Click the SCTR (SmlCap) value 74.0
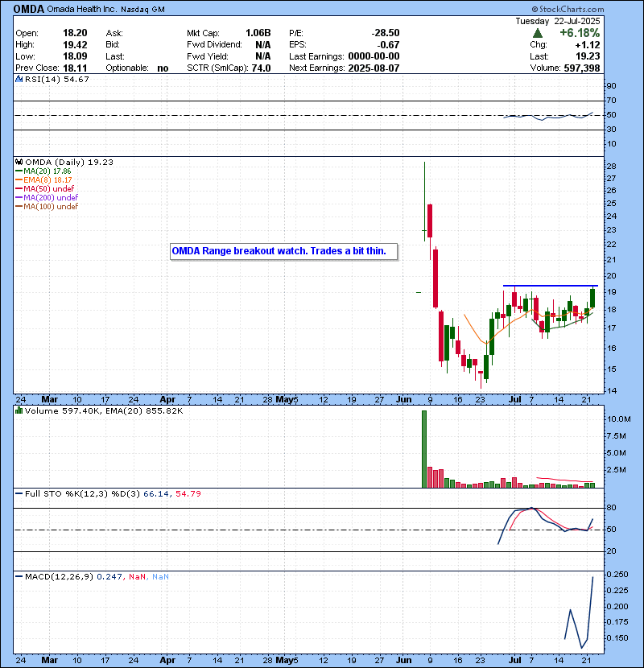 click(262, 68)
